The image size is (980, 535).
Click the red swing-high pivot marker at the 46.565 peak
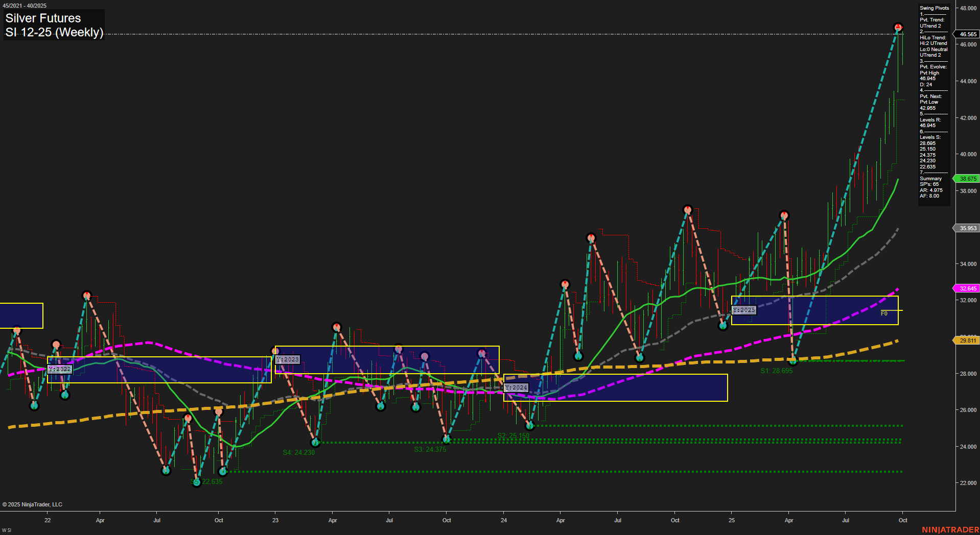click(897, 27)
